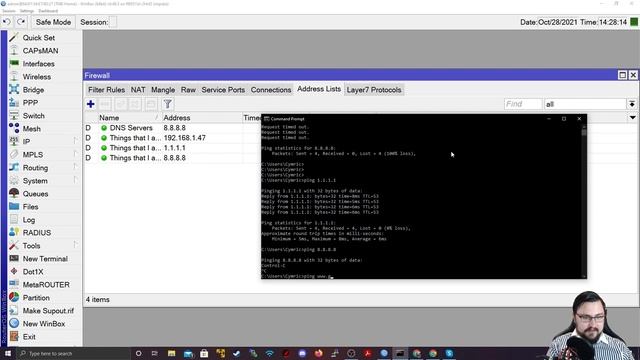This screenshot has height=360, width=640.
Task: Open the PPP menu entry
Action: (x=30, y=103)
